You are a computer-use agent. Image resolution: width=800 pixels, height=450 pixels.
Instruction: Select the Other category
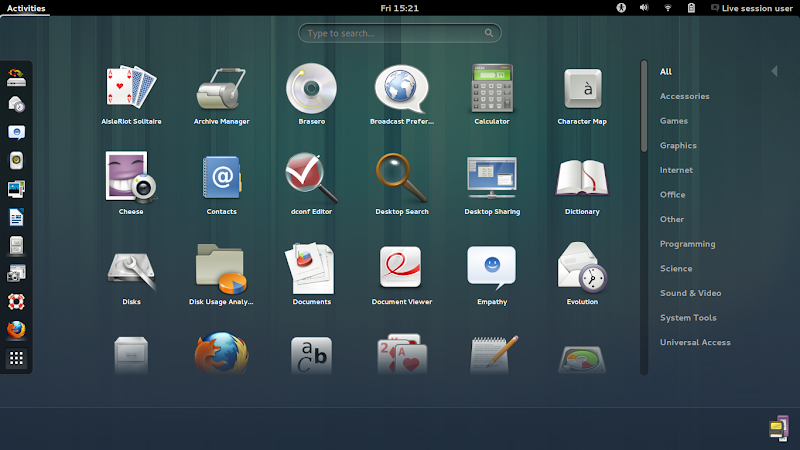(x=672, y=219)
